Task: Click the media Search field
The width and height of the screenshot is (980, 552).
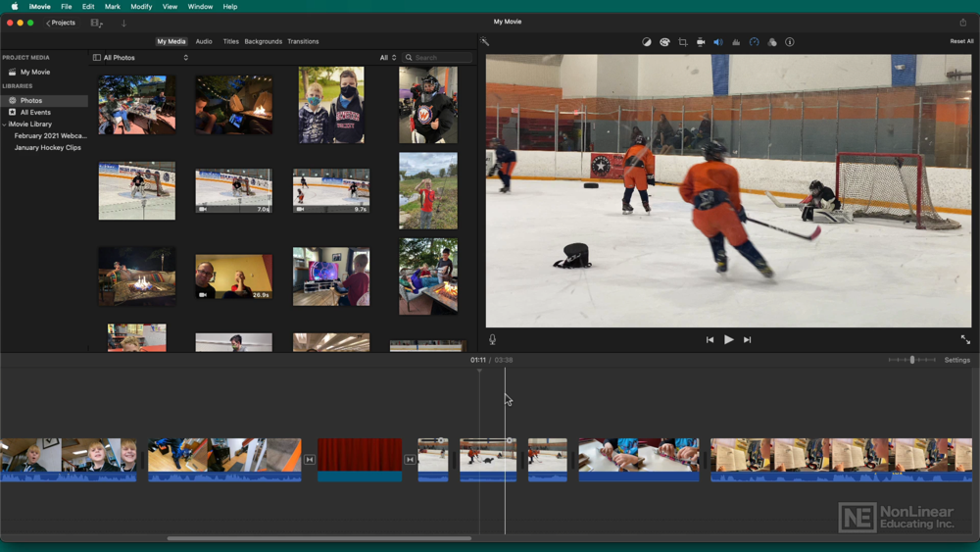Action: 437,58
